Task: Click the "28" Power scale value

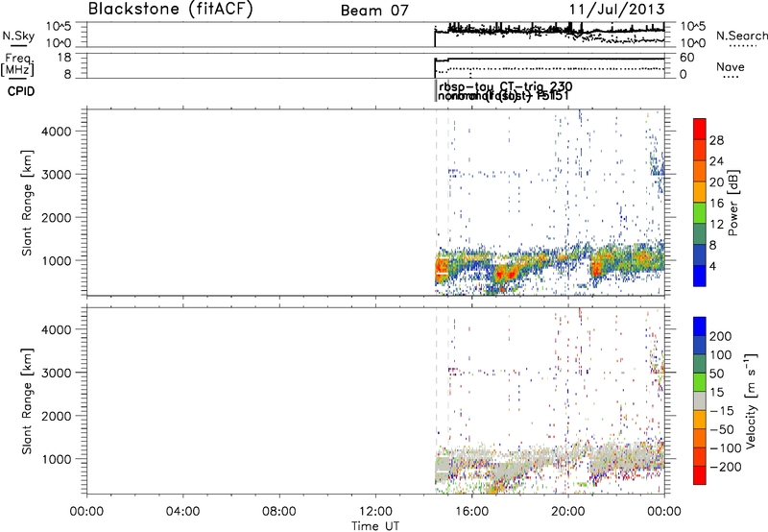Action: tap(716, 140)
